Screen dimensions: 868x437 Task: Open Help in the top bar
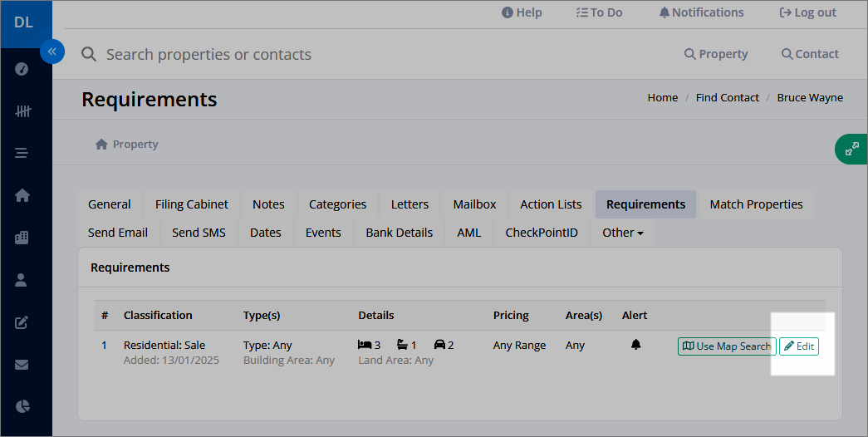tap(522, 12)
